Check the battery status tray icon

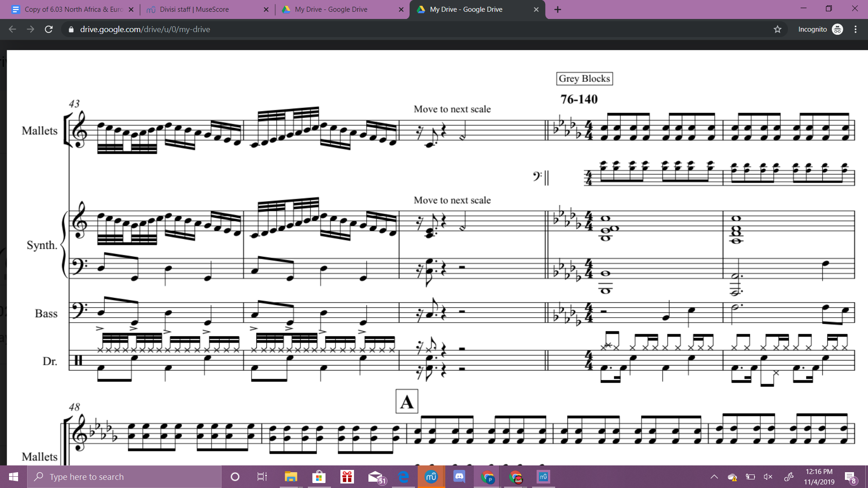coord(750,477)
